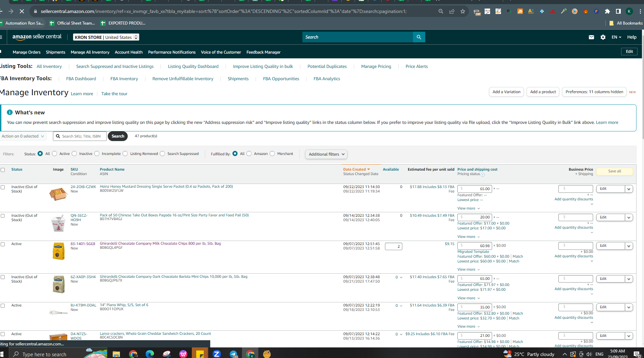Open the Action on 0 selected dropdown
644x358 pixels.
tap(23, 136)
